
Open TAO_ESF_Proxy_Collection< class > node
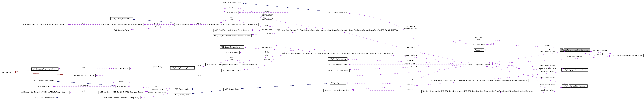tap(338, 90)
